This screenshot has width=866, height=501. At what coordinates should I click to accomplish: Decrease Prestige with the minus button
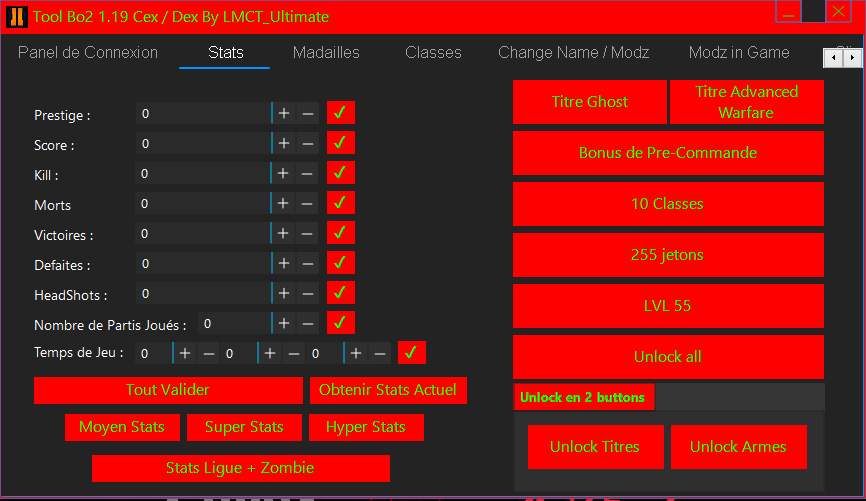[x=308, y=113]
